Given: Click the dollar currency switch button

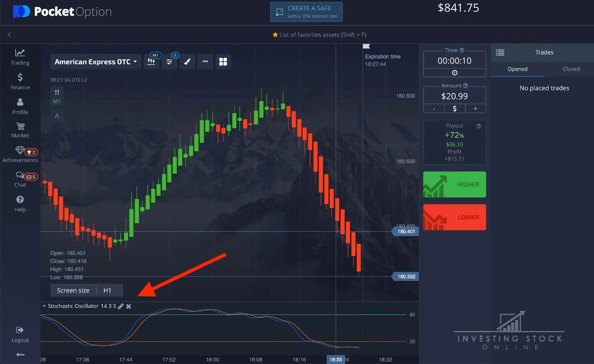Looking at the screenshot, I should pyautogui.click(x=454, y=109).
